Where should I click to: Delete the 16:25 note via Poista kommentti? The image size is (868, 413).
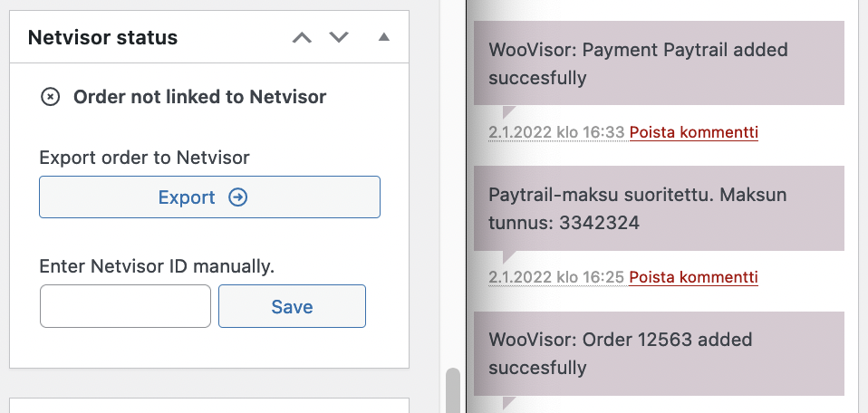(694, 277)
